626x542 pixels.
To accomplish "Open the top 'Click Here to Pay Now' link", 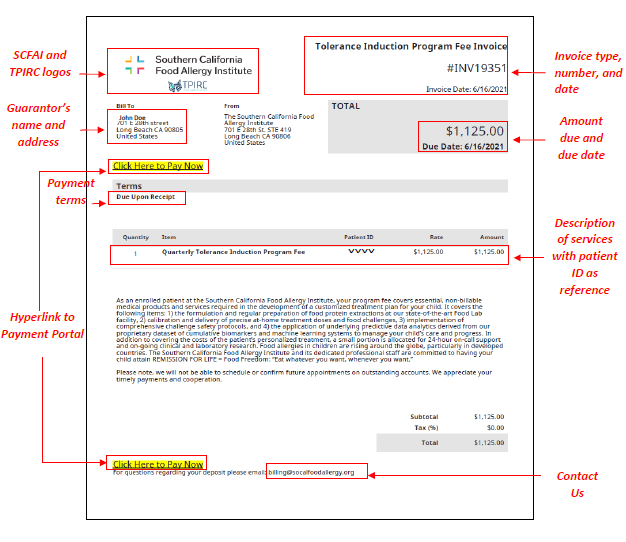I will [x=158, y=166].
